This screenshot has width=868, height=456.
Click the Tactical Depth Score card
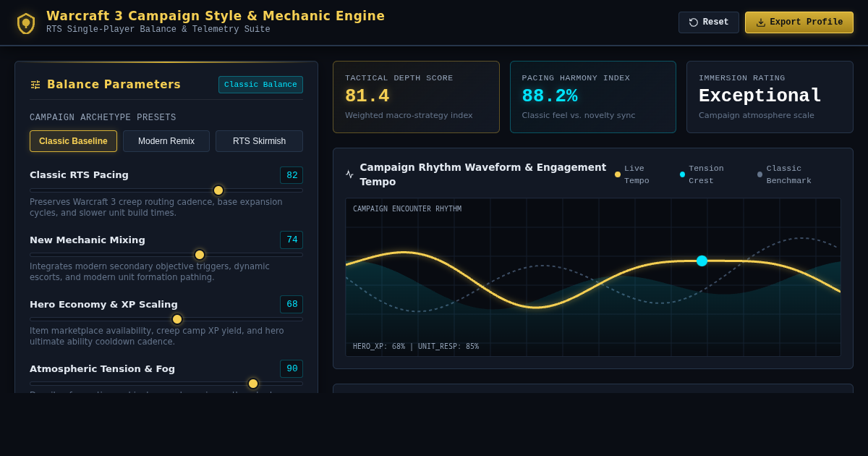click(x=416, y=97)
